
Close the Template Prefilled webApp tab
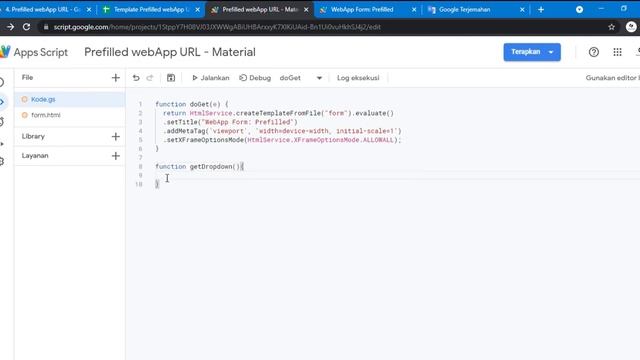point(198,9)
